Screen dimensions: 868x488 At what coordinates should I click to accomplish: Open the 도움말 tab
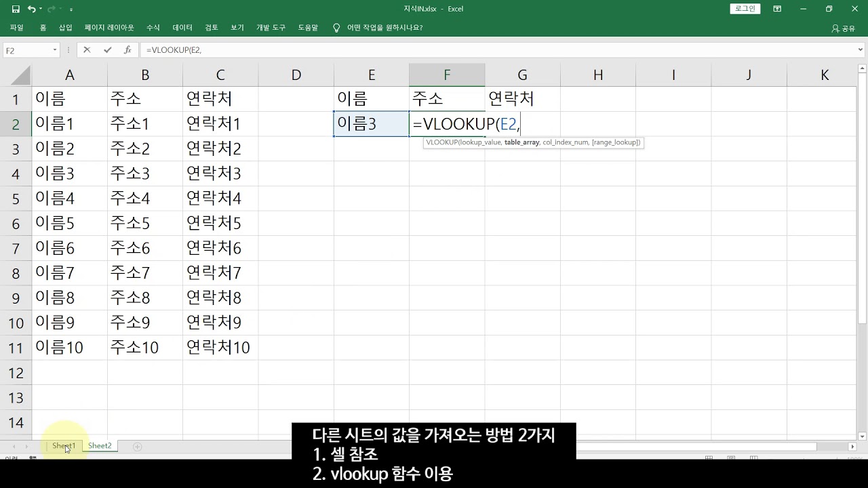(308, 28)
